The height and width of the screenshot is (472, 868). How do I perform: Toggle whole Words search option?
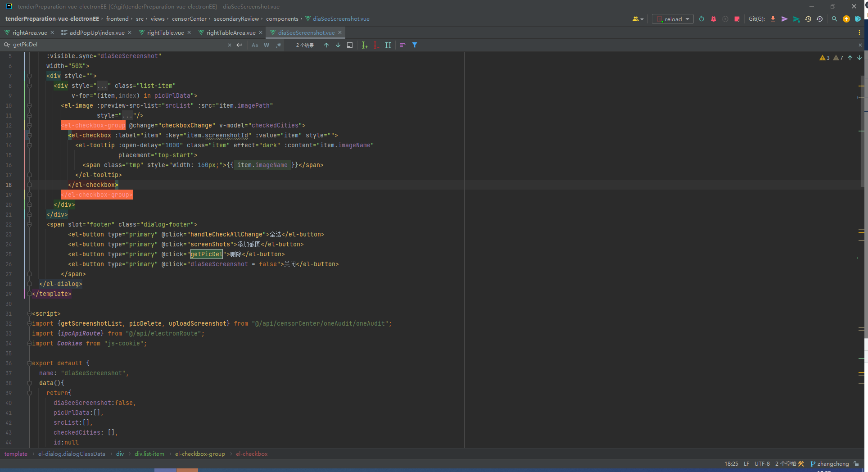pos(267,45)
